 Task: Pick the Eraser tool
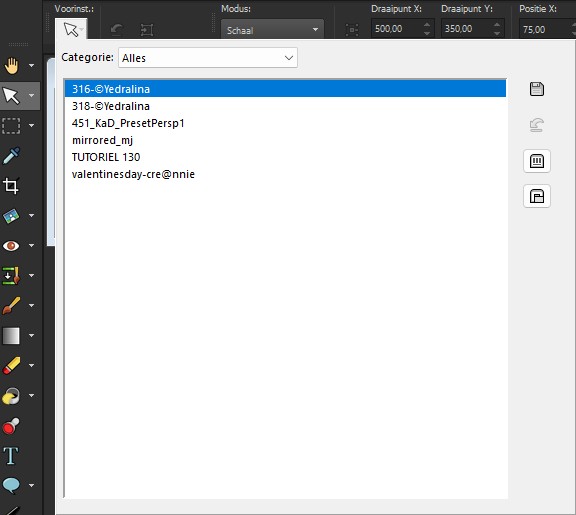11,365
